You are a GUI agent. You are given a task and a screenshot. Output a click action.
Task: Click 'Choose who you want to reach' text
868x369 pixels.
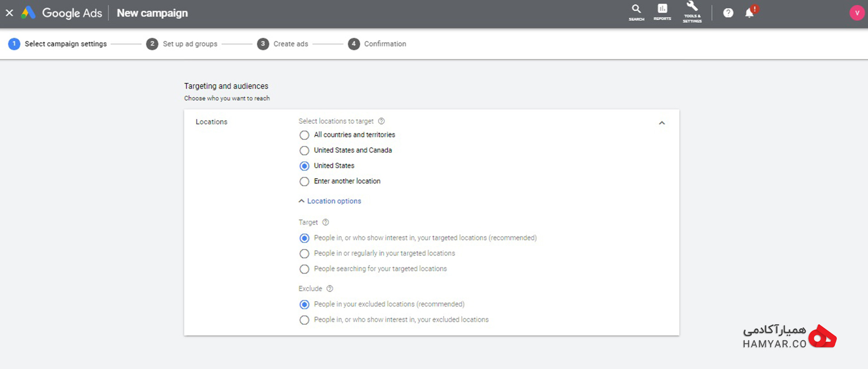pyautogui.click(x=227, y=98)
